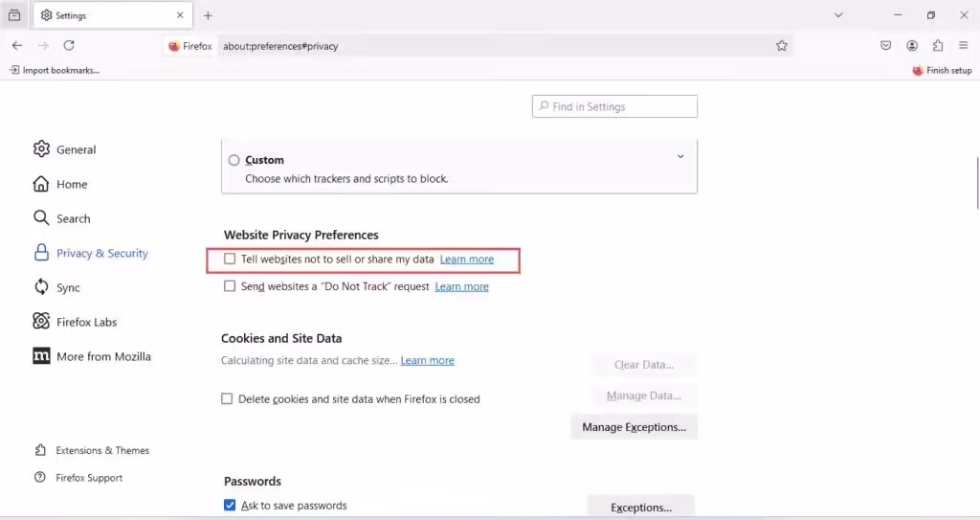Open a new tab with plus icon
This screenshot has width=980, height=520.
(x=208, y=15)
